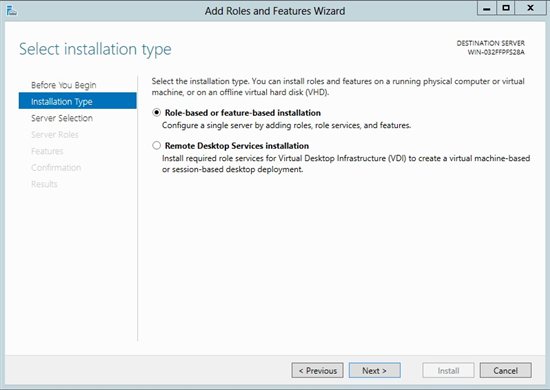Go to the Before You Begin step

(63, 85)
